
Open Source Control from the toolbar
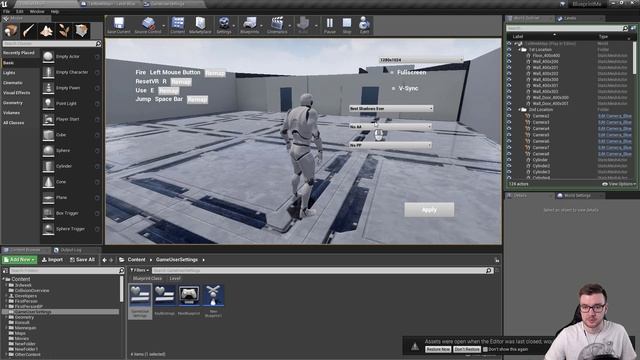pyautogui.click(x=148, y=25)
